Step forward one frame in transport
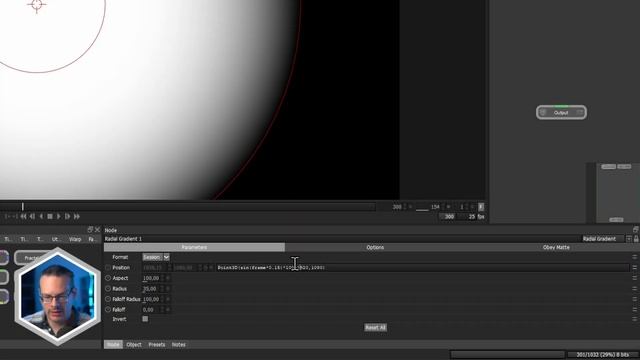 pyautogui.click(x=67, y=216)
